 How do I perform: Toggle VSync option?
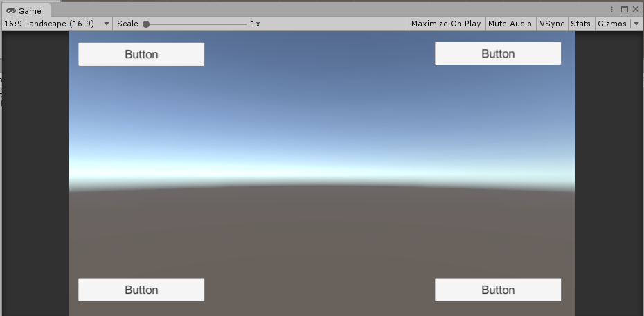tap(552, 24)
